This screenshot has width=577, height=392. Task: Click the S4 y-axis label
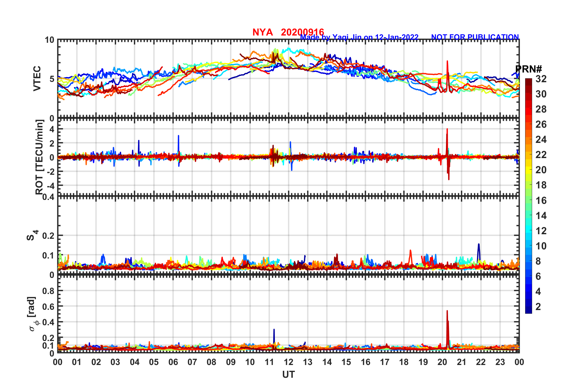(x=32, y=235)
